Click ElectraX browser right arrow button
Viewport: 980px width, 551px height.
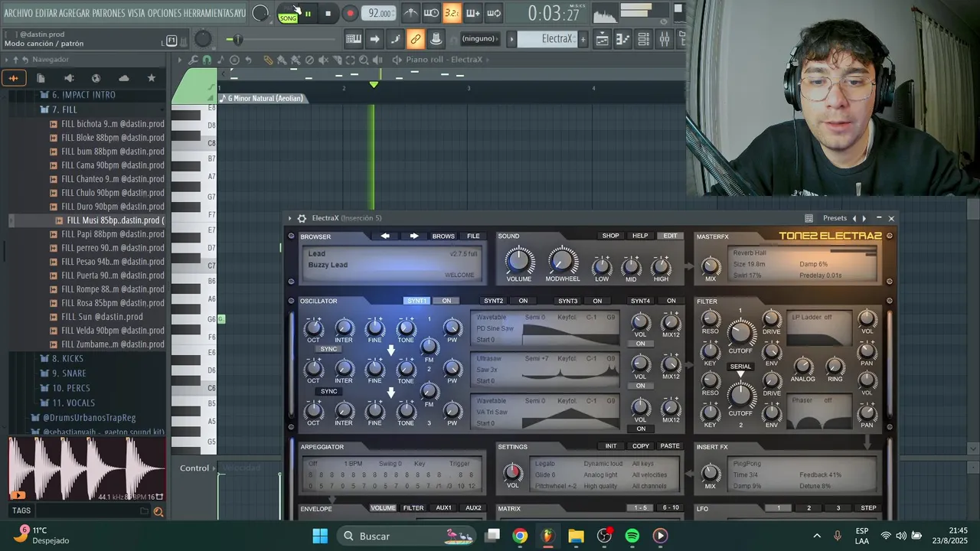(x=414, y=236)
